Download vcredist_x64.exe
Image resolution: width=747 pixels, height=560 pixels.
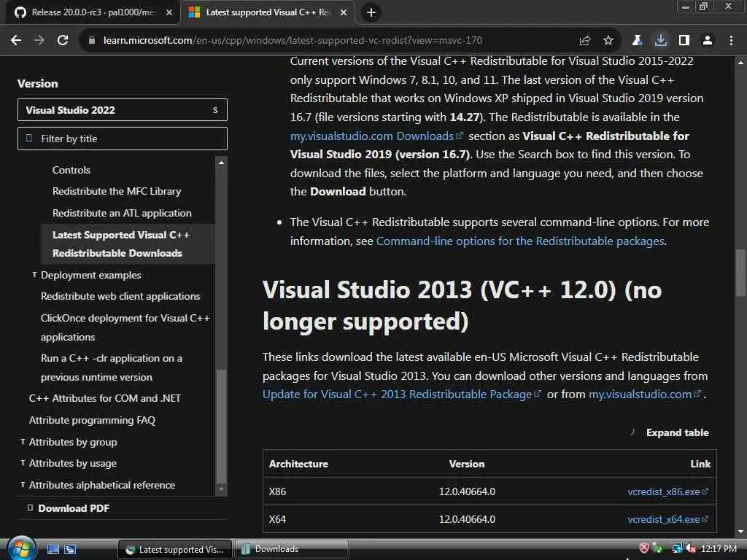tap(668, 519)
